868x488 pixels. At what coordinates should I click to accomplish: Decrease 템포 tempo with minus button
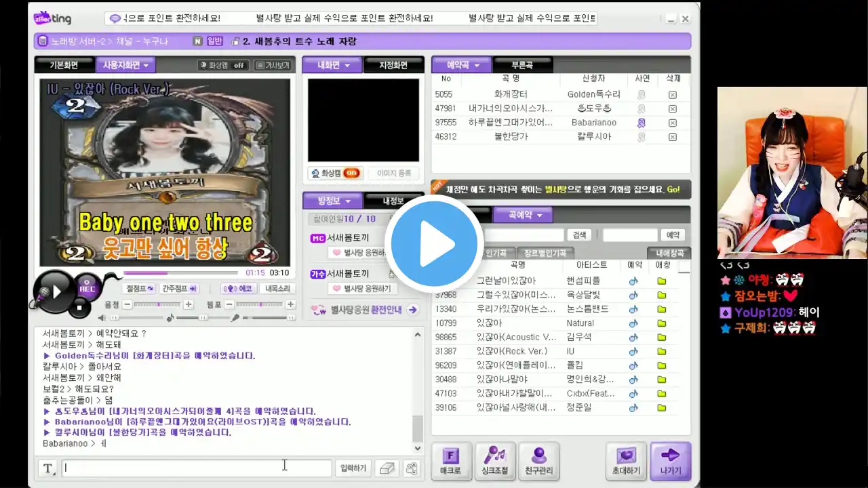coord(230,305)
